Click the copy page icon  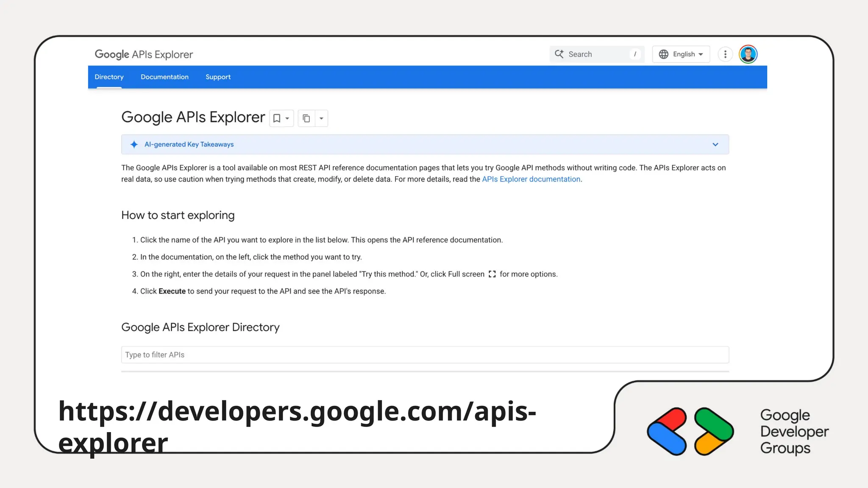306,118
